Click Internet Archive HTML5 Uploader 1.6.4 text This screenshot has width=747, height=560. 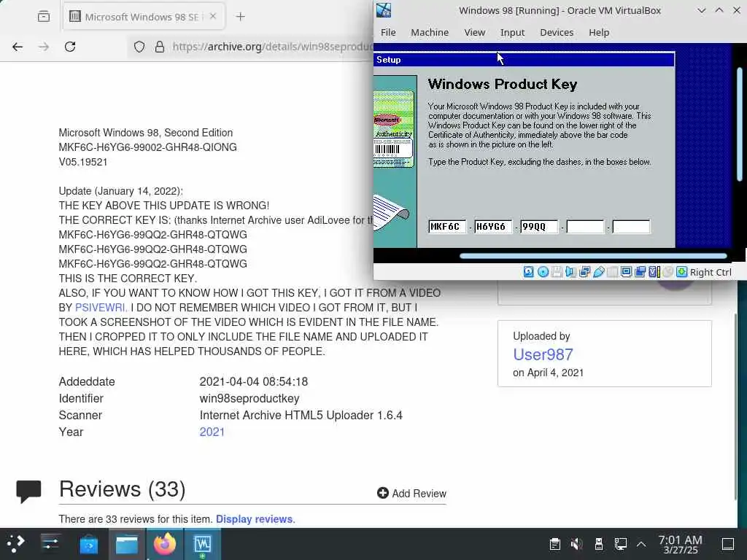pos(301,415)
